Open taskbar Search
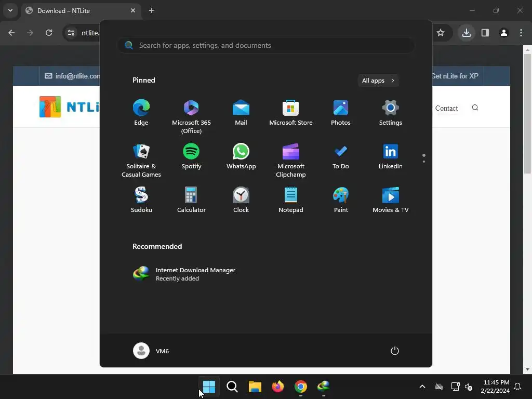 232,387
